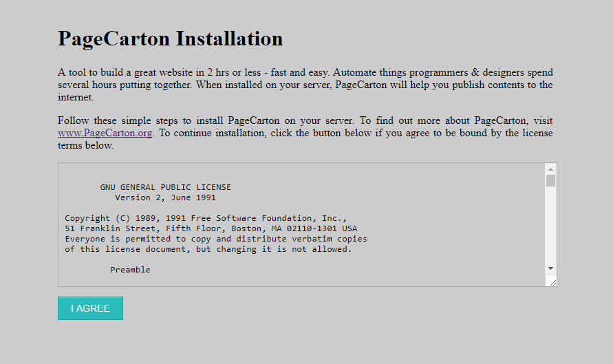Screen dimensions: 613x364
Task: Click the 'Everyone is permitted to copy' line
Action: click(216, 239)
